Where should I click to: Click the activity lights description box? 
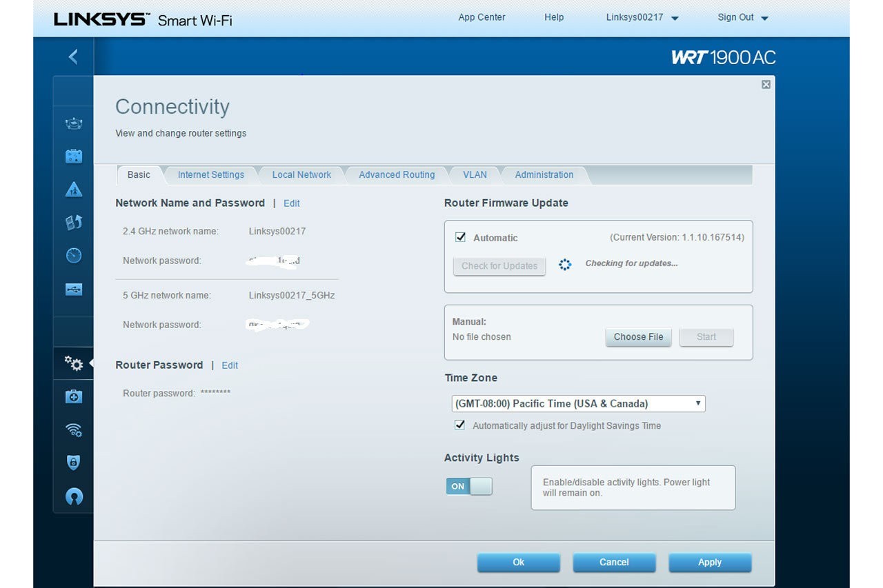633,487
